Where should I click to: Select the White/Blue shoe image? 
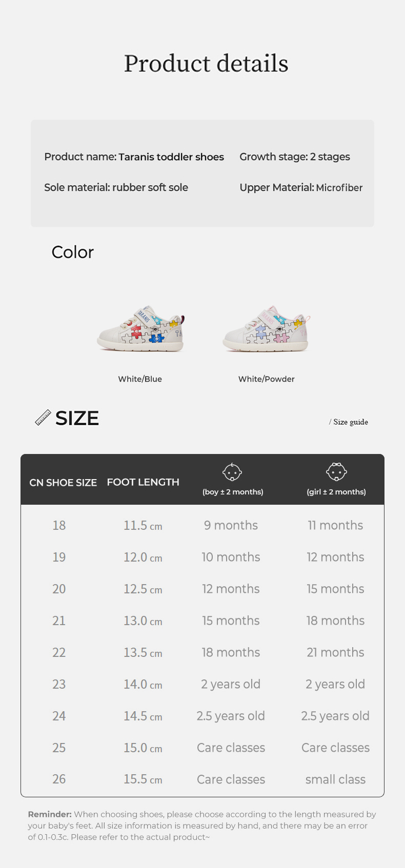tap(140, 329)
